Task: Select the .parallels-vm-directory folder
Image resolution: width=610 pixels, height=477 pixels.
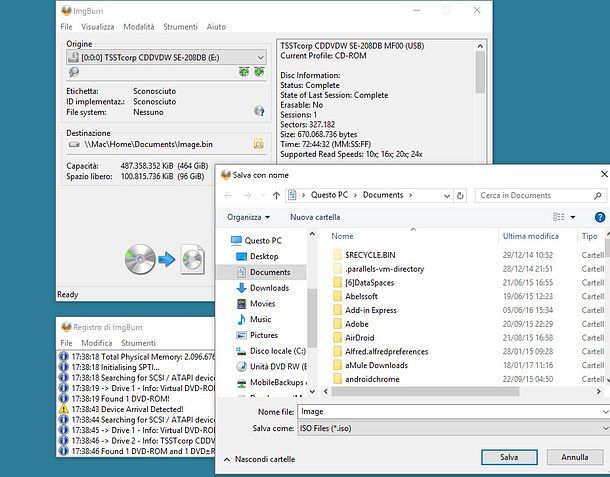Action: tap(379, 269)
